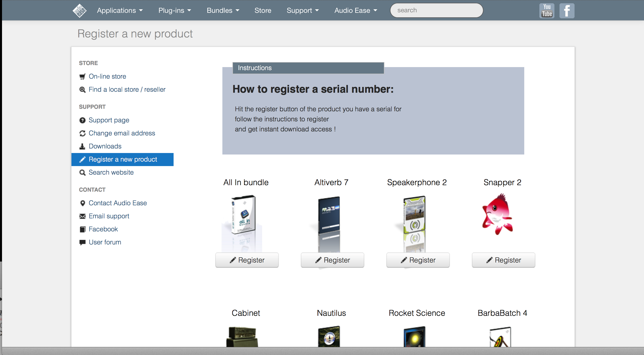Click the speech bubble icon beside User forum
The width and height of the screenshot is (644, 355).
tap(83, 242)
